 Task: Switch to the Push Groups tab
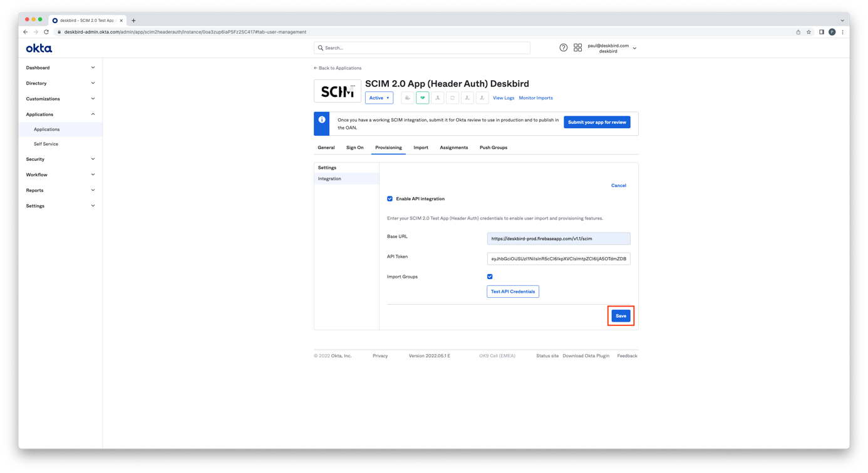493,148
